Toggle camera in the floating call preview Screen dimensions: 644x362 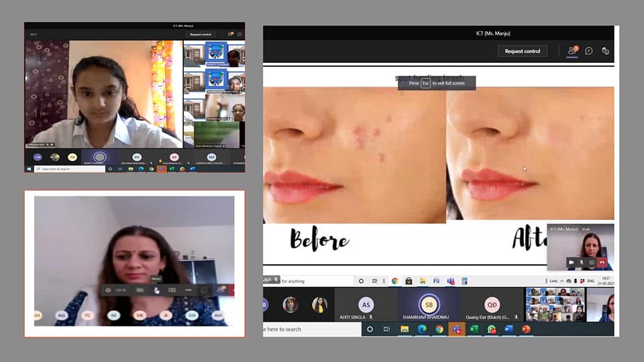click(x=571, y=262)
